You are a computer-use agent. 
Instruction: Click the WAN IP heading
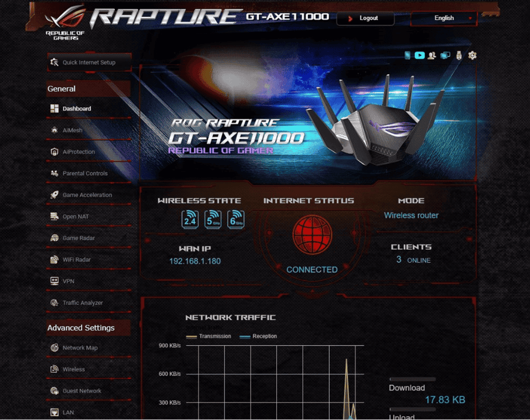click(x=195, y=249)
